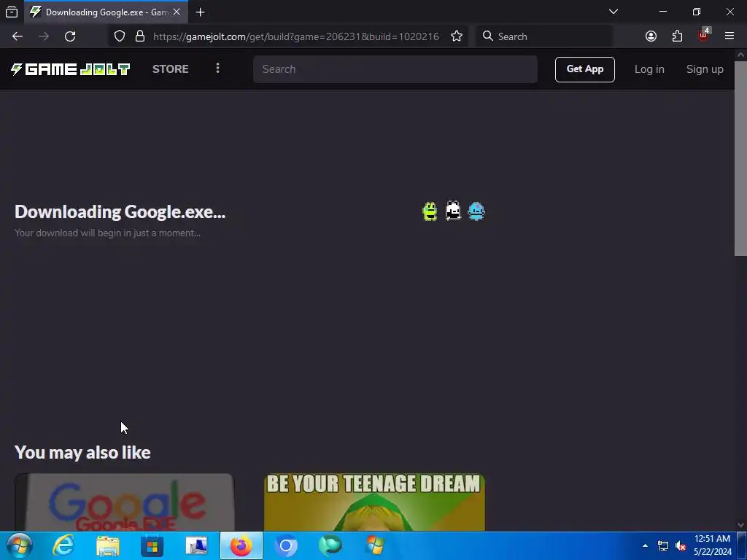Click the muted volume tray icon
The height and width of the screenshot is (560, 747).
point(681,545)
